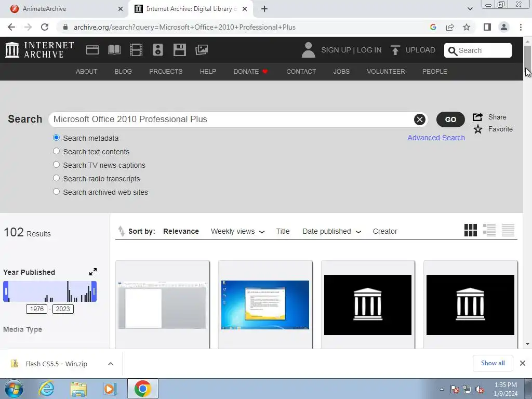The image size is (532, 399).
Task: Open Chrome side panel icon
Action: (487, 27)
